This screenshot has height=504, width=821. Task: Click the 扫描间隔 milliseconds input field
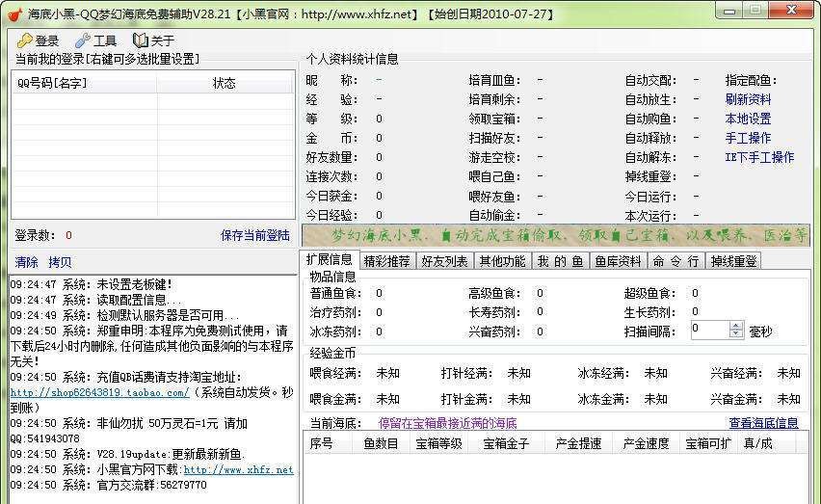tap(710, 330)
